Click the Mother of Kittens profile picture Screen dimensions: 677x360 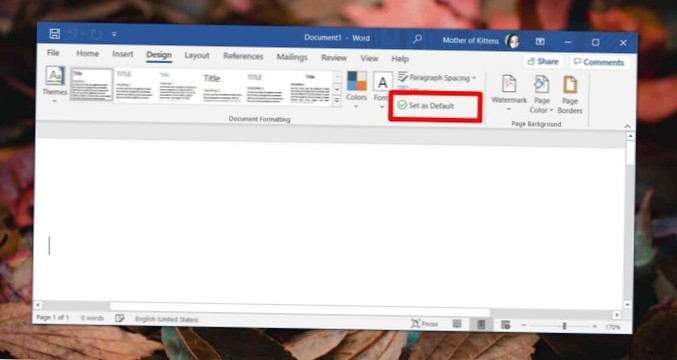(x=512, y=41)
